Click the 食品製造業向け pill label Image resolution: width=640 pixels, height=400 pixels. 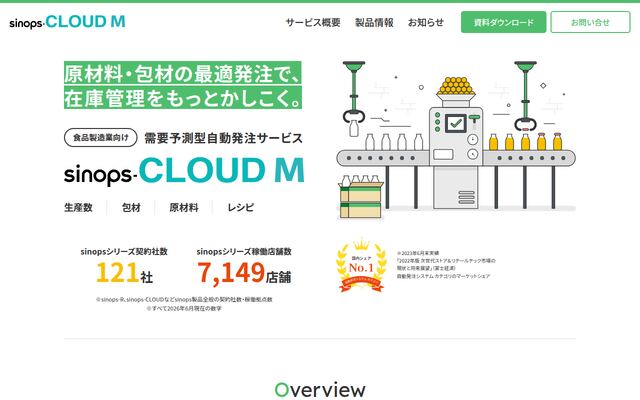coord(101,138)
